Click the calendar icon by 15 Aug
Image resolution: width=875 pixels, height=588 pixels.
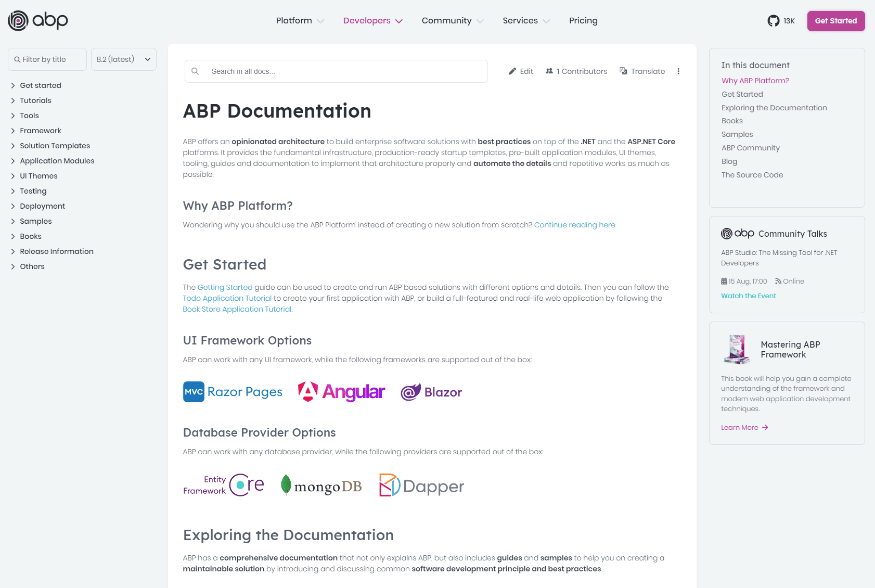(x=724, y=282)
